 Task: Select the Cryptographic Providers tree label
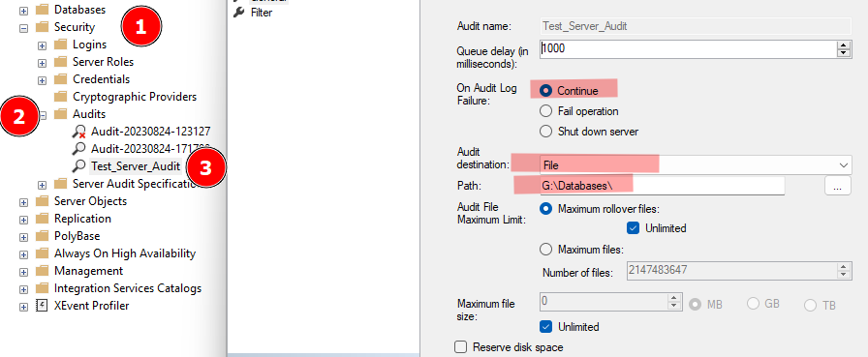pos(135,97)
